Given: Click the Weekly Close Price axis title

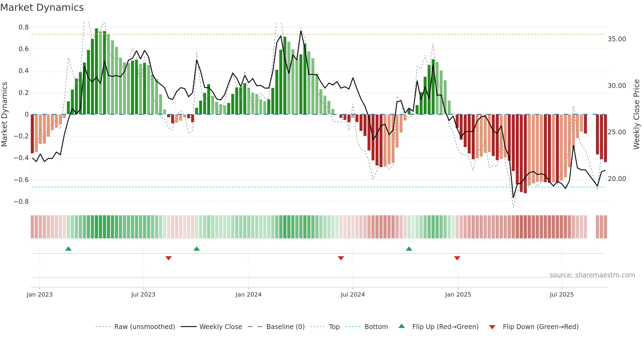Looking at the screenshot, I should coord(636,114).
